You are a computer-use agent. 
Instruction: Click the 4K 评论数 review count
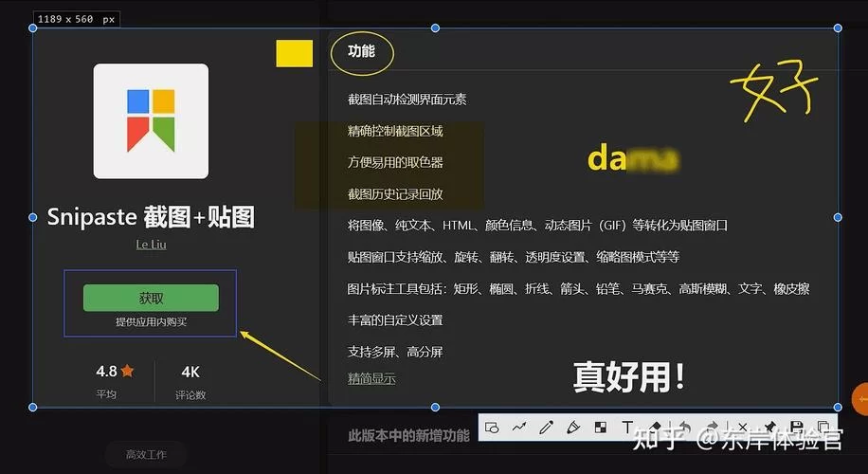[190, 381]
